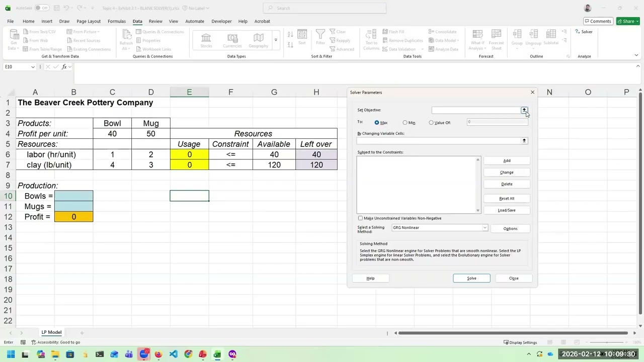Select the LP Model sheet tab

(x=51, y=332)
